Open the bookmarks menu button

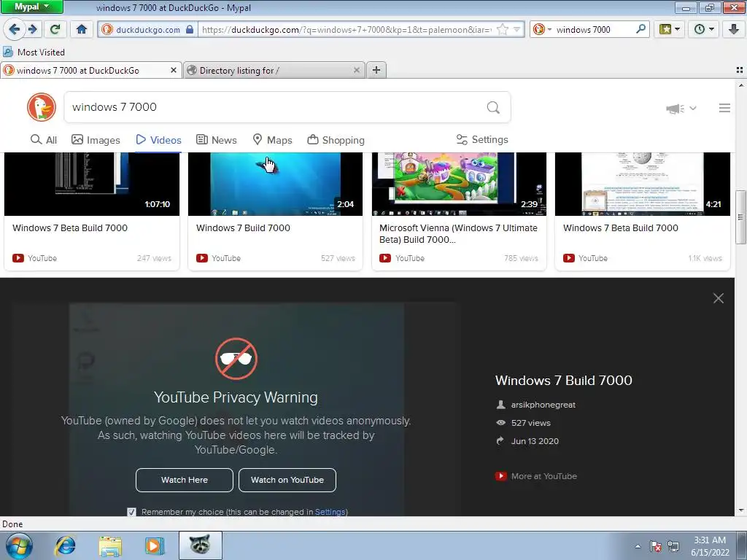(670, 29)
